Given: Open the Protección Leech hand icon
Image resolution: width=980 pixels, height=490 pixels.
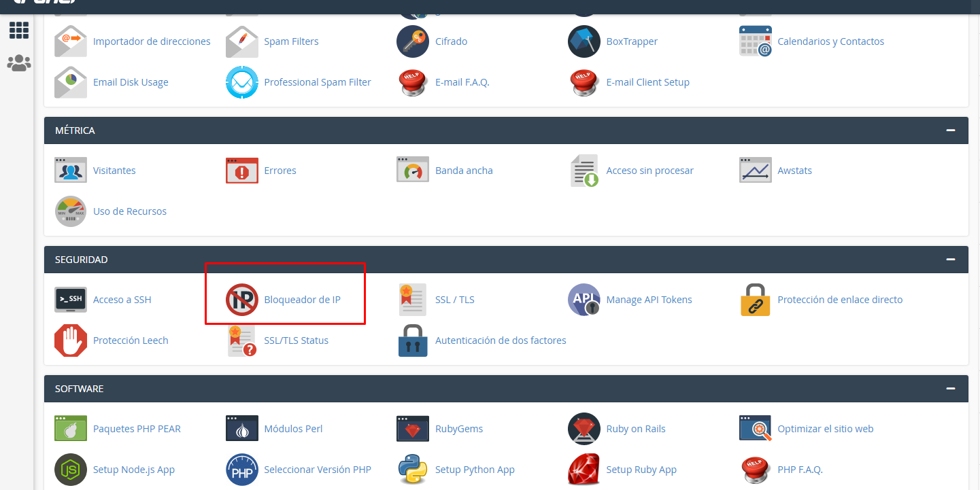Looking at the screenshot, I should [71, 340].
